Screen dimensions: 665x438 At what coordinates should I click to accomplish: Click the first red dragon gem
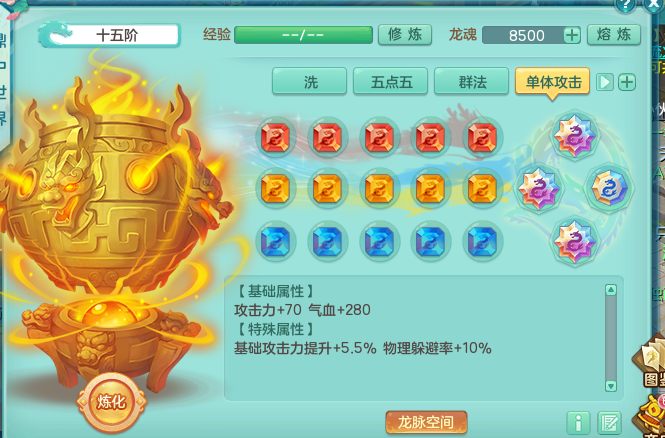275,137
